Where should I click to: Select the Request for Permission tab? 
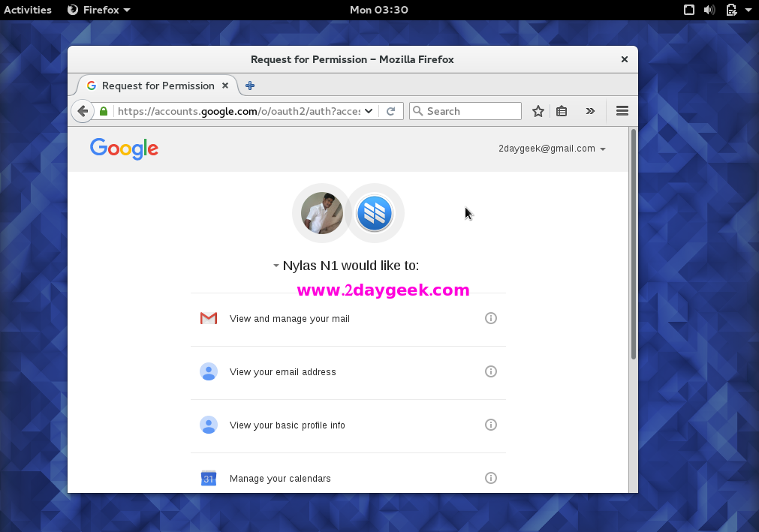[x=158, y=86]
